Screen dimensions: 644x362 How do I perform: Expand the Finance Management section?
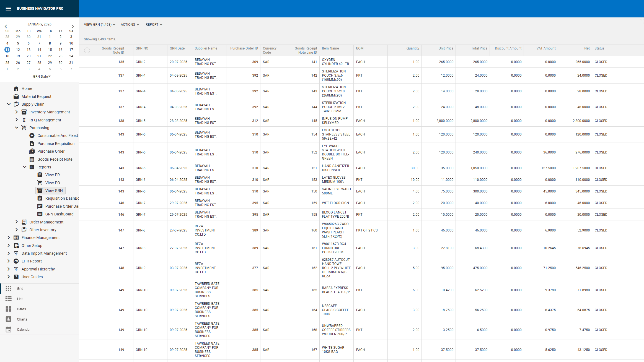coord(8,237)
